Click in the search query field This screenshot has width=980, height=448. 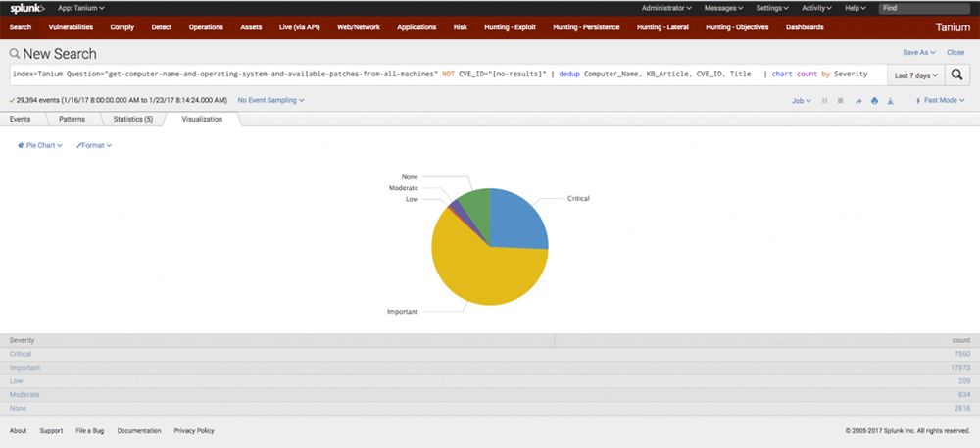[x=448, y=75]
